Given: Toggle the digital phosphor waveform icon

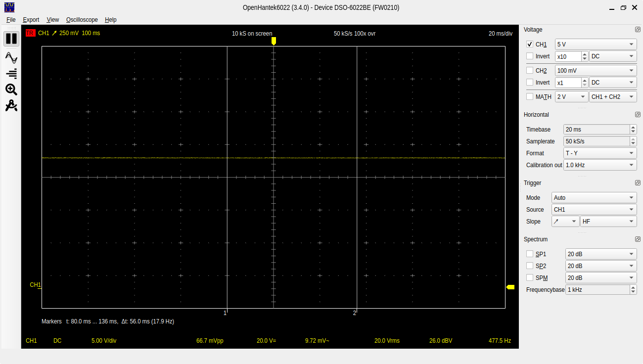Looking at the screenshot, I should [x=11, y=57].
